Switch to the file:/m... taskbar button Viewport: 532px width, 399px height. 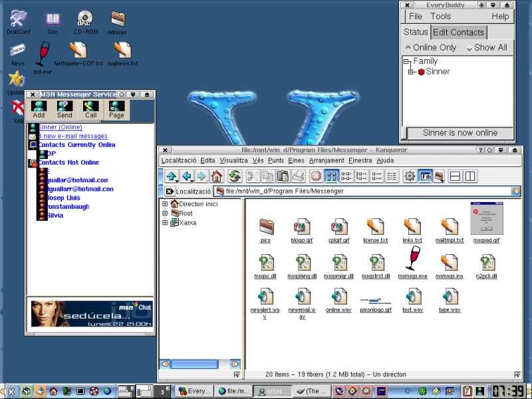coord(235,391)
